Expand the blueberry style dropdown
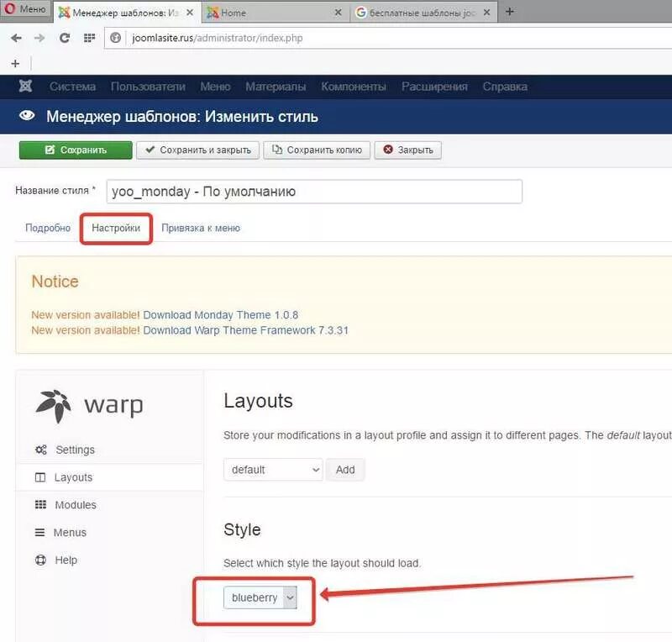Image resolution: width=672 pixels, height=642 pixels. click(x=260, y=597)
